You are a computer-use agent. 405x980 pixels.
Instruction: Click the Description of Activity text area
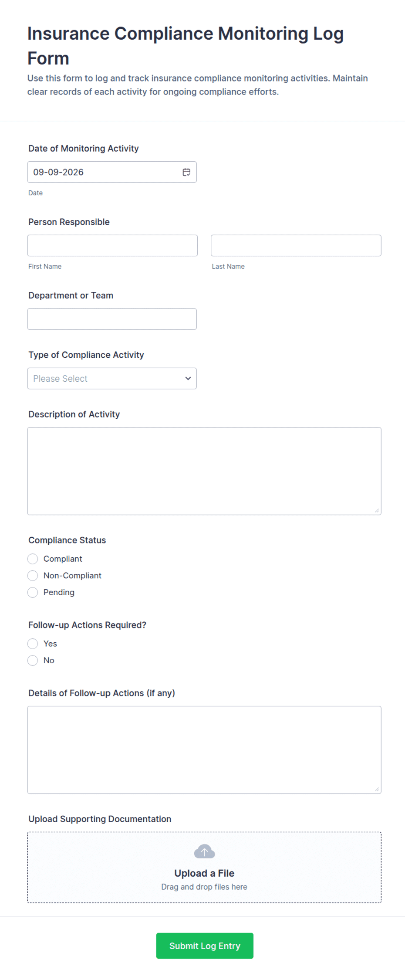(x=204, y=471)
